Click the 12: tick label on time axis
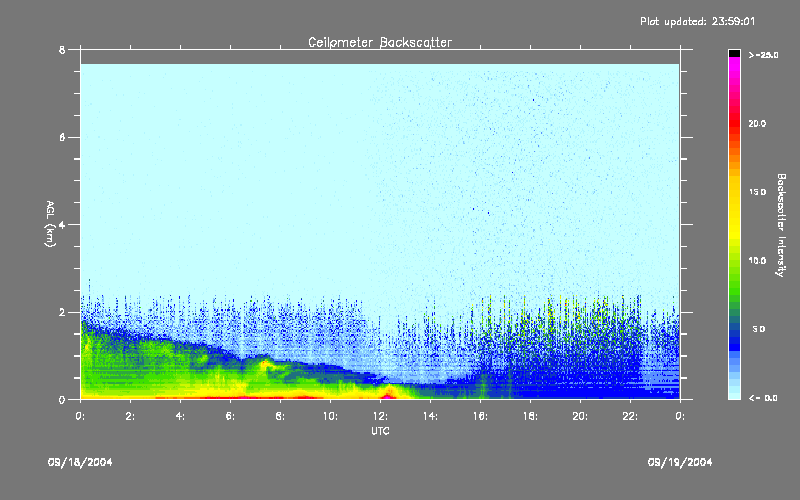The image size is (800, 500). pos(380,416)
